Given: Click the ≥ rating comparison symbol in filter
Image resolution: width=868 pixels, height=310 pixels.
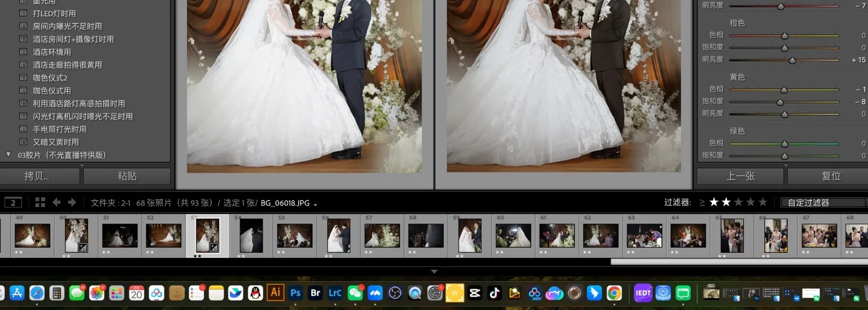Looking at the screenshot, I should (x=702, y=203).
